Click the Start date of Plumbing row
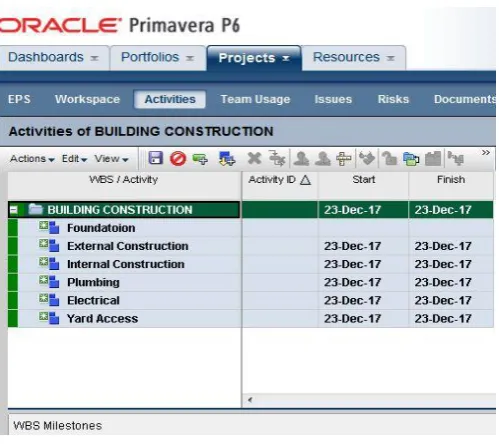The width and height of the screenshot is (499, 444). point(352,282)
